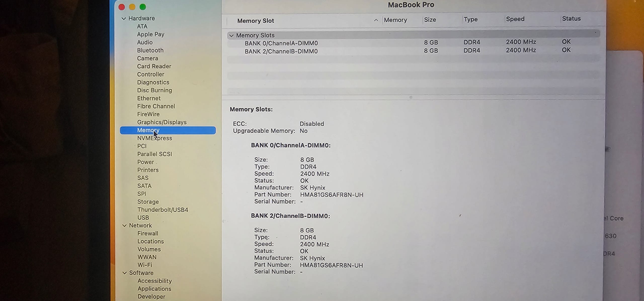Screen dimensions: 644x301
Task: Sort by the Type column header
Action: (470, 19)
